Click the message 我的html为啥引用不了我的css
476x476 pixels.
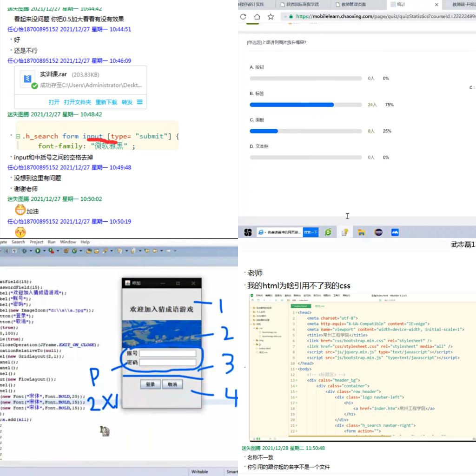pyautogui.click(x=299, y=286)
